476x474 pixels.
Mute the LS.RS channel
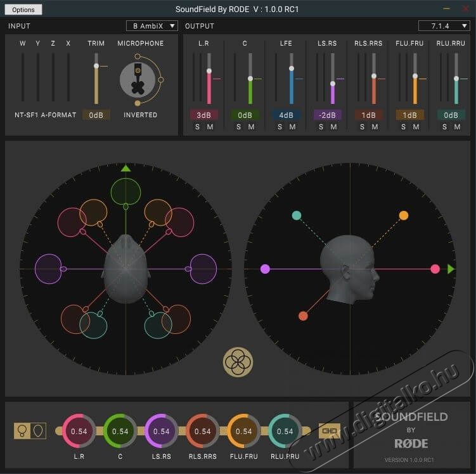tap(334, 127)
